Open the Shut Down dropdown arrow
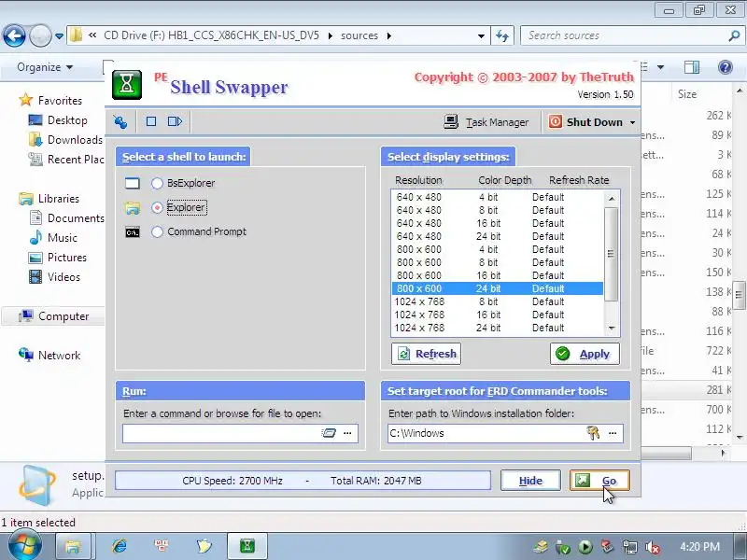Viewport: 747px width, 560px height. [633, 122]
